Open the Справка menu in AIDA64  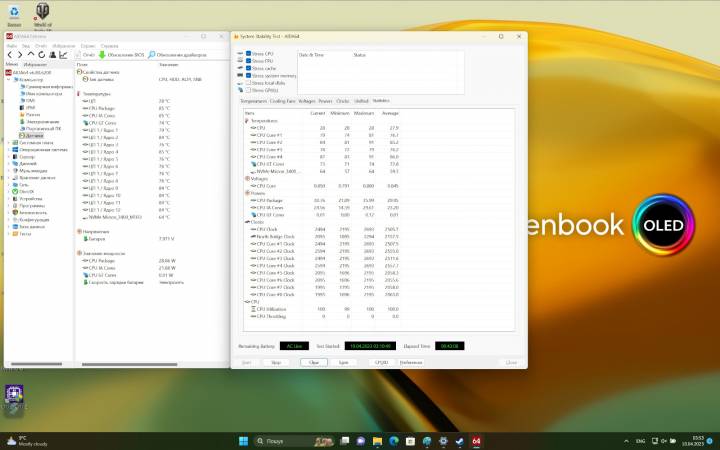pos(109,46)
